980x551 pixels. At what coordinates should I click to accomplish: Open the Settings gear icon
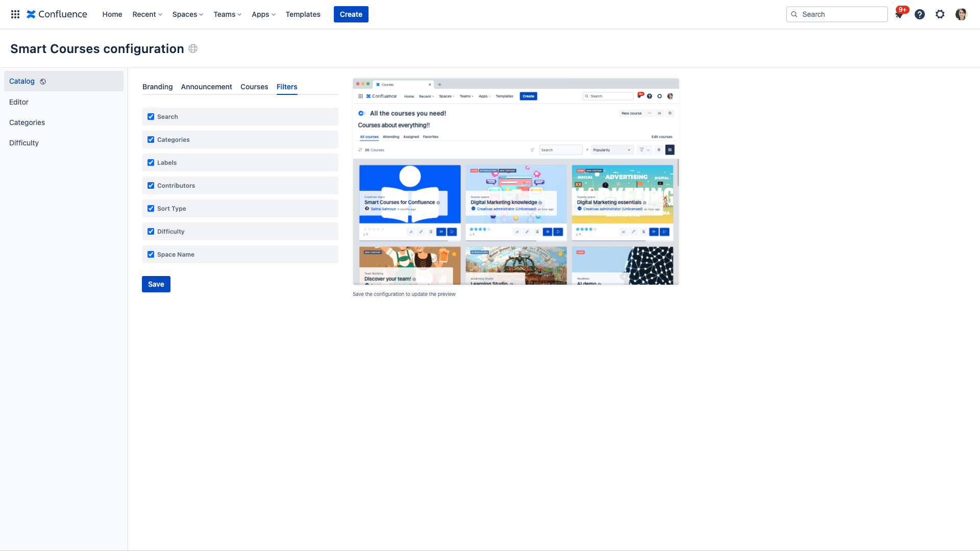pos(940,14)
